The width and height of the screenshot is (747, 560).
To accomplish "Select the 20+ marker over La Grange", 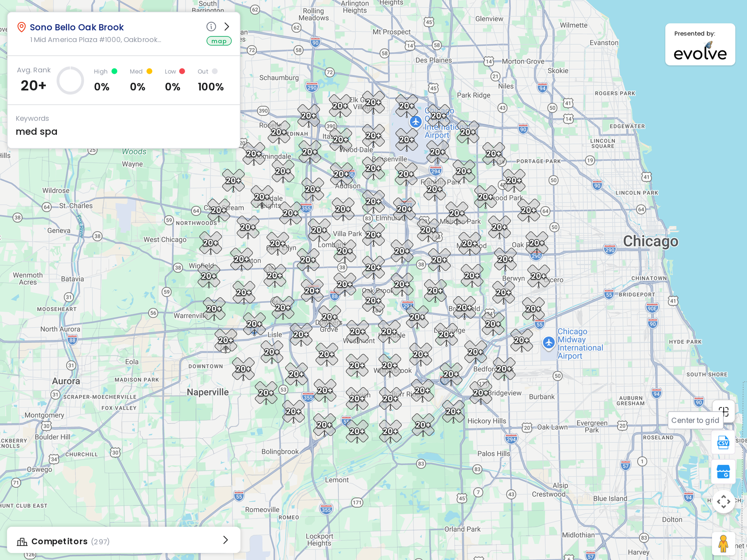I will (x=447, y=335).
